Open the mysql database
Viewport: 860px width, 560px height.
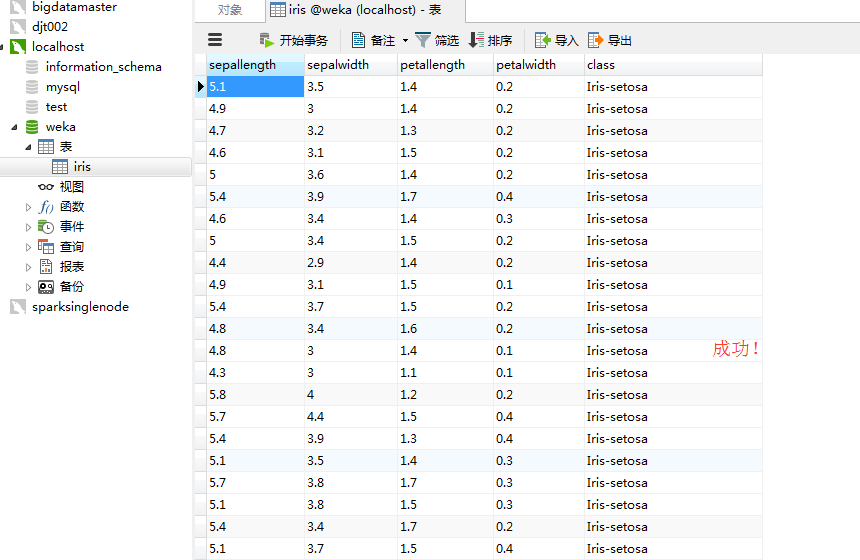pos(63,87)
